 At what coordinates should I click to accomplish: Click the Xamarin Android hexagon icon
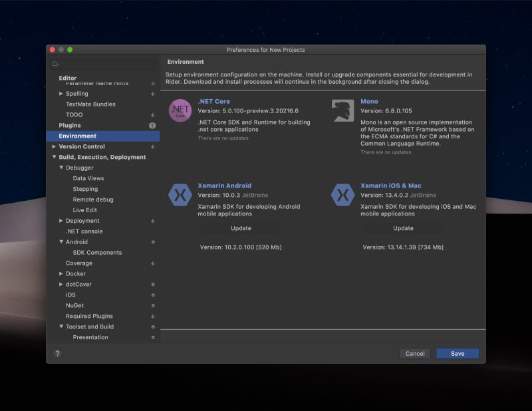180,195
